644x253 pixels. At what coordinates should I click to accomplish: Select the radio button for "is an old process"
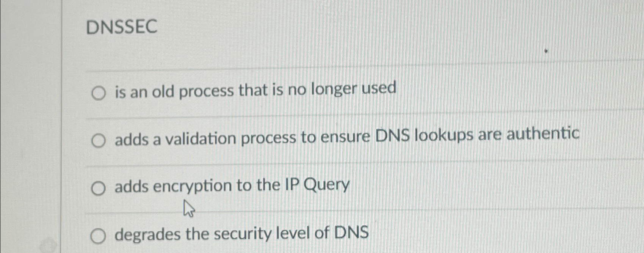99,93
